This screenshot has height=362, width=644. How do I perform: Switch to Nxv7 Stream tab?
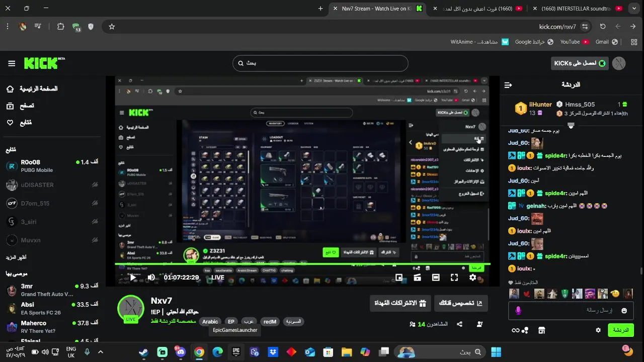coord(377,9)
